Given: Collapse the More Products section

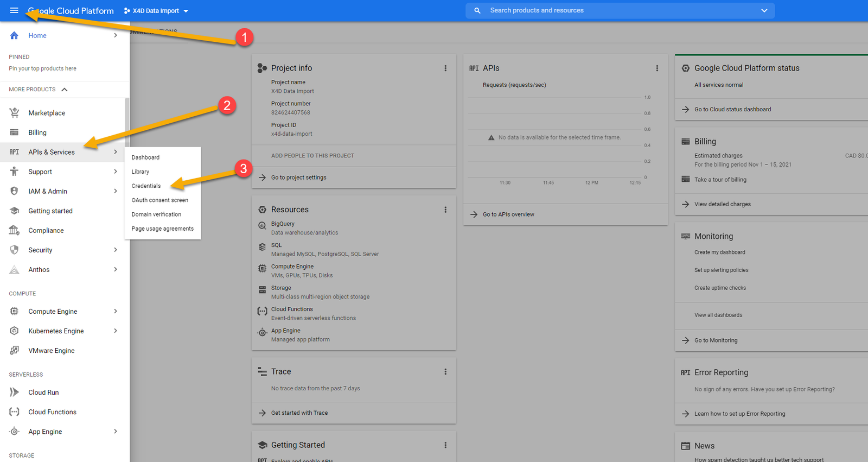Looking at the screenshot, I should pyautogui.click(x=65, y=90).
